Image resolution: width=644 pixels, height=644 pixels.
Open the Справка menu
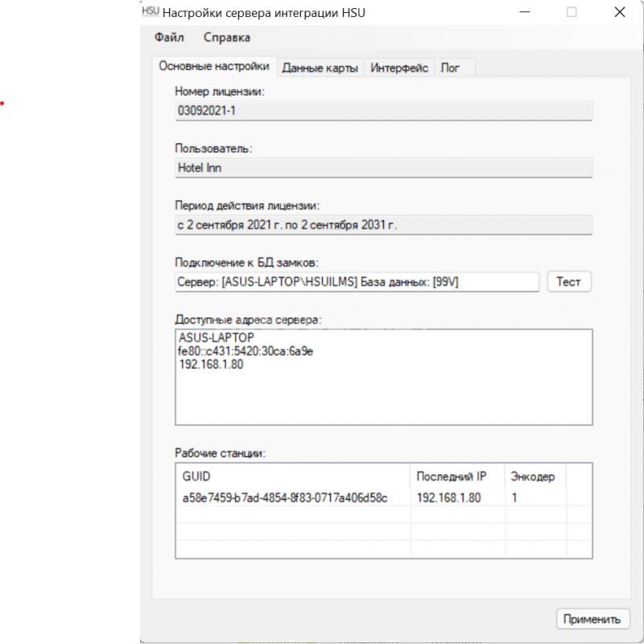227,37
